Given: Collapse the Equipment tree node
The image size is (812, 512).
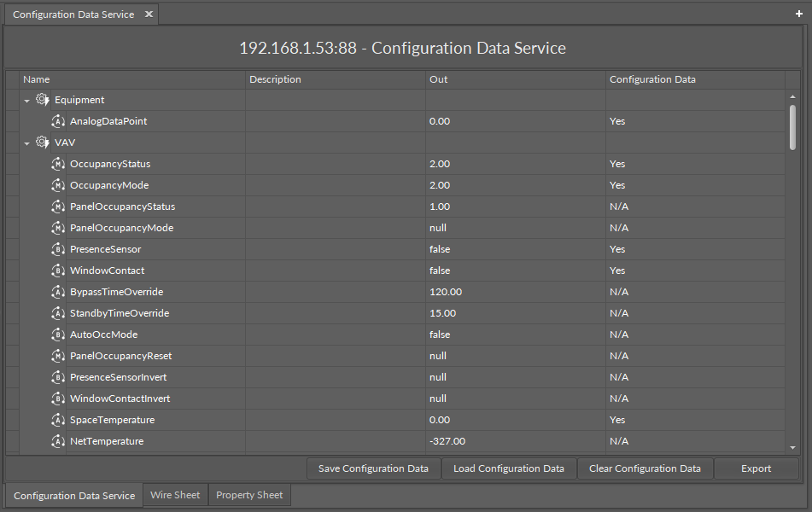Looking at the screenshot, I should [x=27, y=101].
